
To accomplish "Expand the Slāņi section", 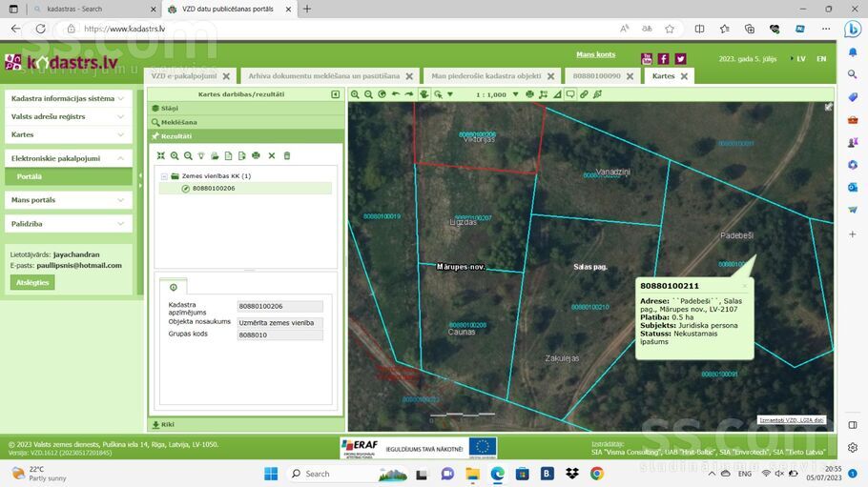I will click(x=246, y=108).
